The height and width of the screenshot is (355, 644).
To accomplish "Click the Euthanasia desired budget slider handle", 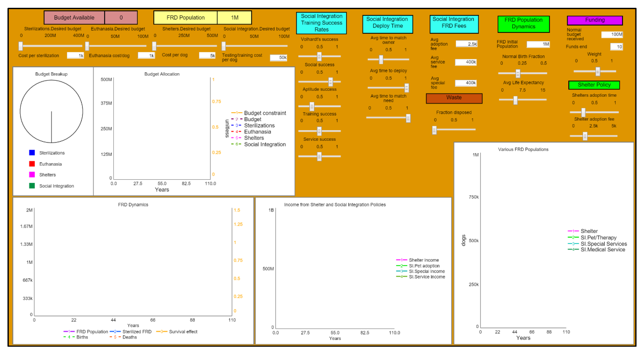I will point(87,46).
